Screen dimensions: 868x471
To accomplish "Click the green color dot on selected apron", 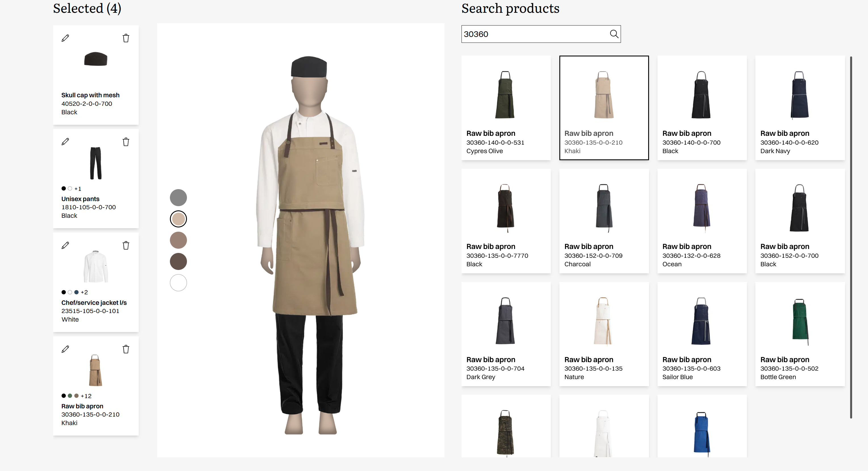I will click(70, 396).
